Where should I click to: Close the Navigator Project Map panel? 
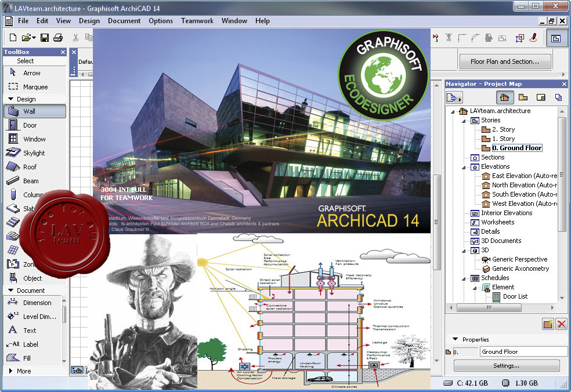pos(564,84)
